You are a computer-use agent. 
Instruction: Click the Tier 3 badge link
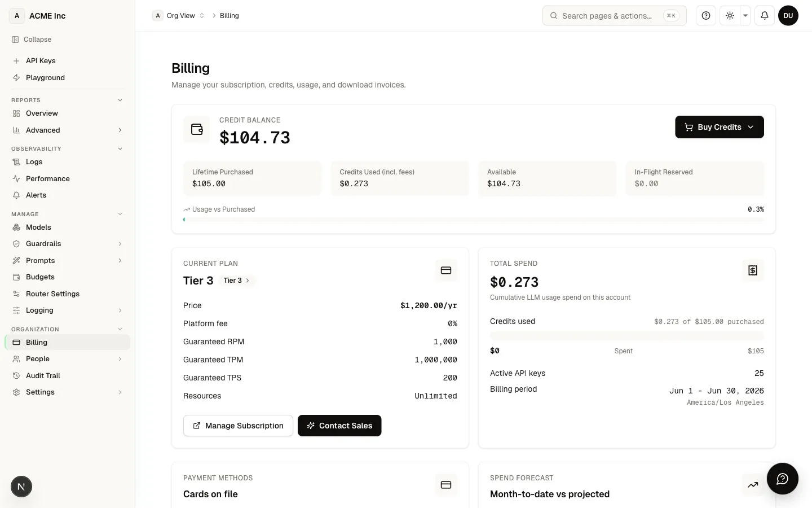click(x=237, y=281)
